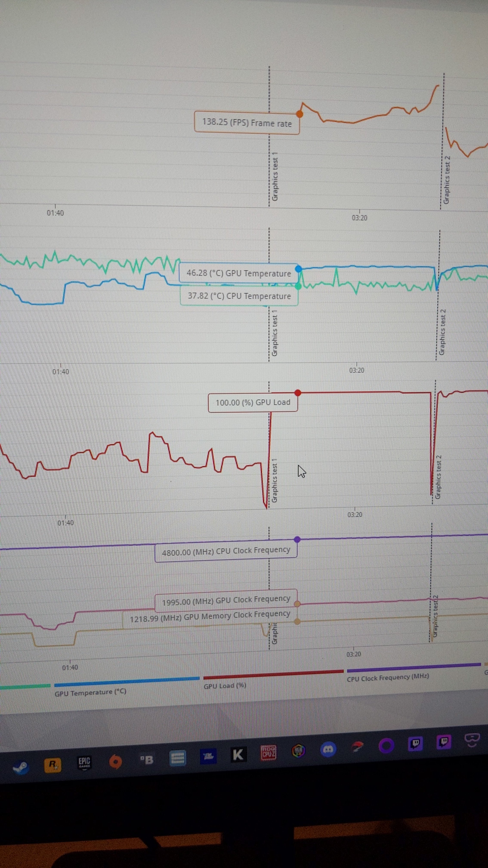Open the purple ring taskbar icon

pos(386,745)
